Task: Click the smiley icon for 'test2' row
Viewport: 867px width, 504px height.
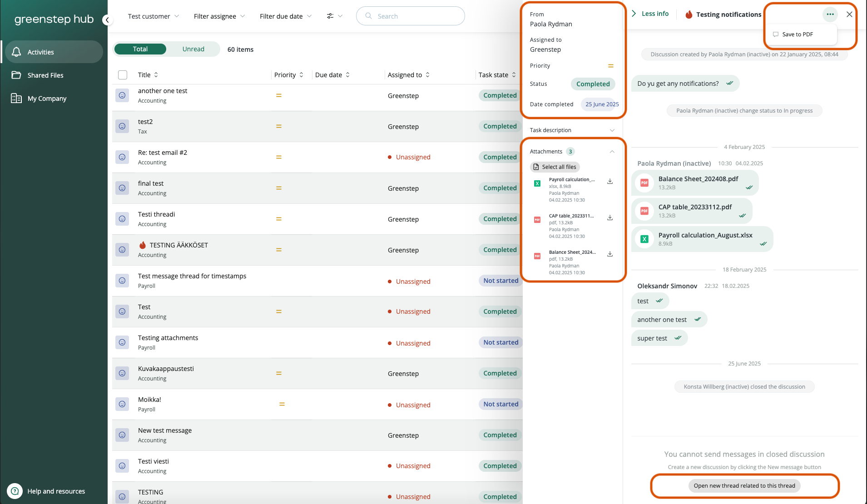Action: click(122, 126)
